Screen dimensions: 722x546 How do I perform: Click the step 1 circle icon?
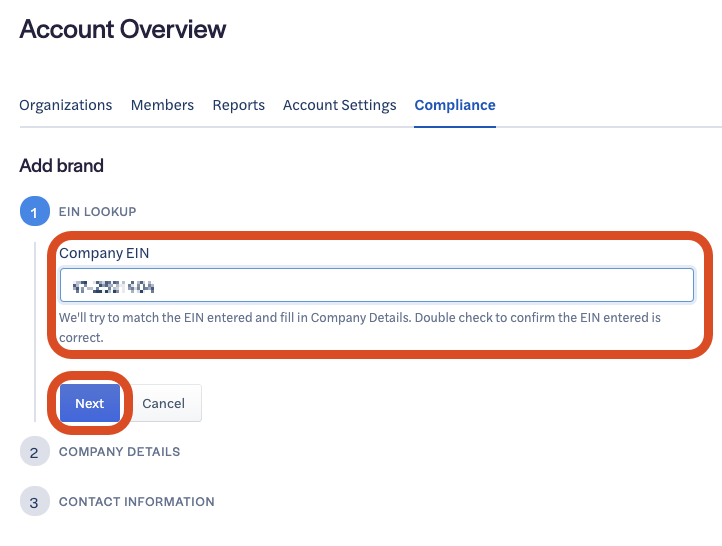pos(34,212)
